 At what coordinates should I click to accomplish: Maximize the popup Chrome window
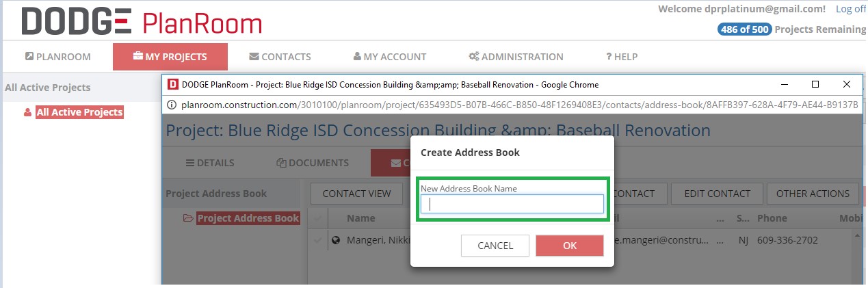point(815,85)
